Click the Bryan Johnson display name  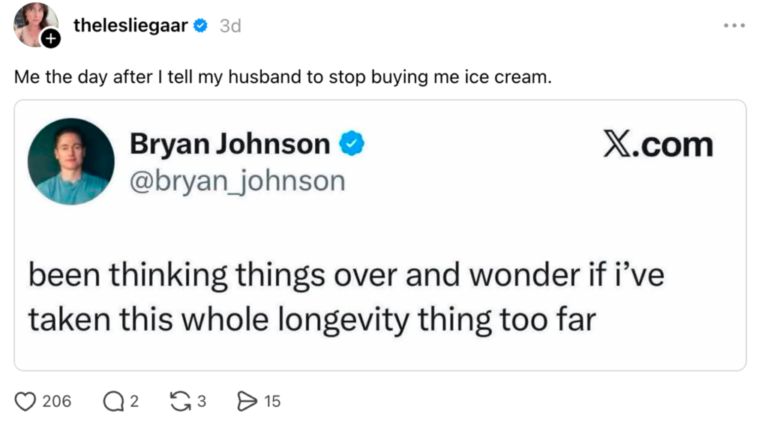point(230,144)
